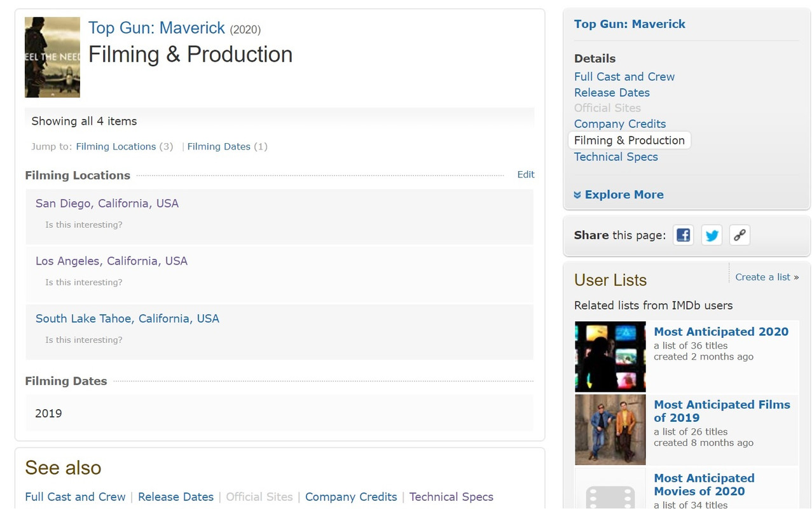Open sidebar Top Gun: Maverick title link

(x=630, y=24)
